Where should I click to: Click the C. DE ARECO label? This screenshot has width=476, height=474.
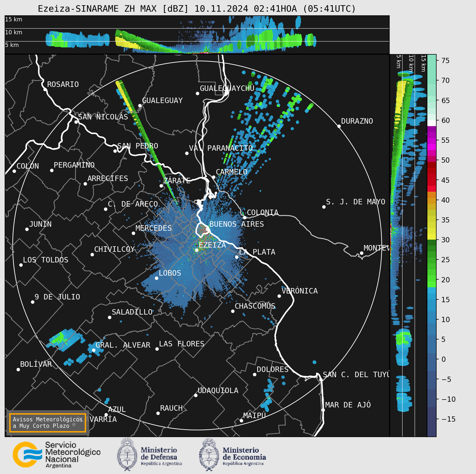[x=133, y=204]
